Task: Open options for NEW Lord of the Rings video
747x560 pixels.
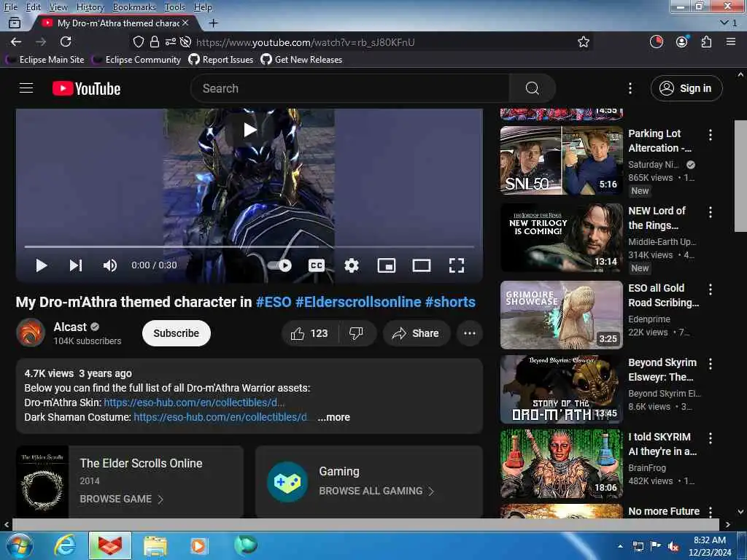Action: [711, 212]
